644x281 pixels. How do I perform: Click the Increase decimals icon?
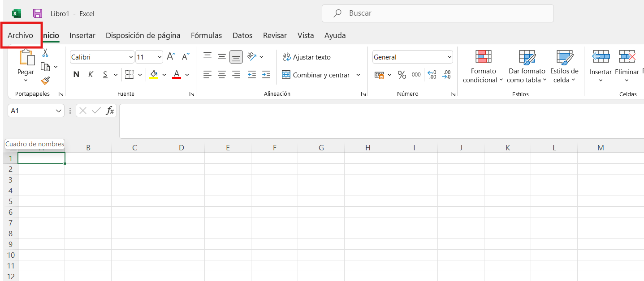tap(432, 75)
